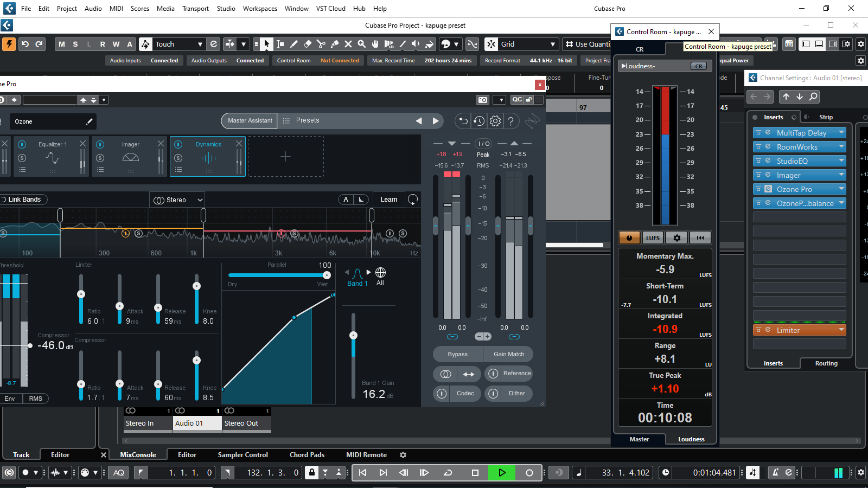This screenshot has height=488, width=868.
Task: Click the Stop transport button
Action: 475,473
